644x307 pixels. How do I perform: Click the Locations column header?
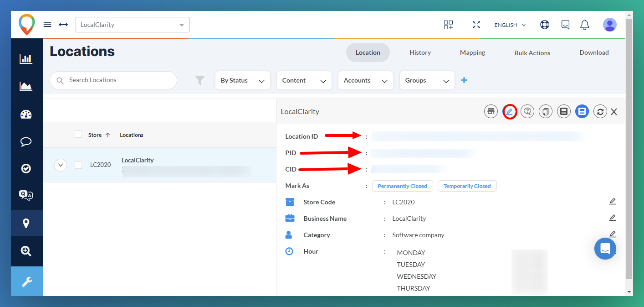click(x=132, y=135)
